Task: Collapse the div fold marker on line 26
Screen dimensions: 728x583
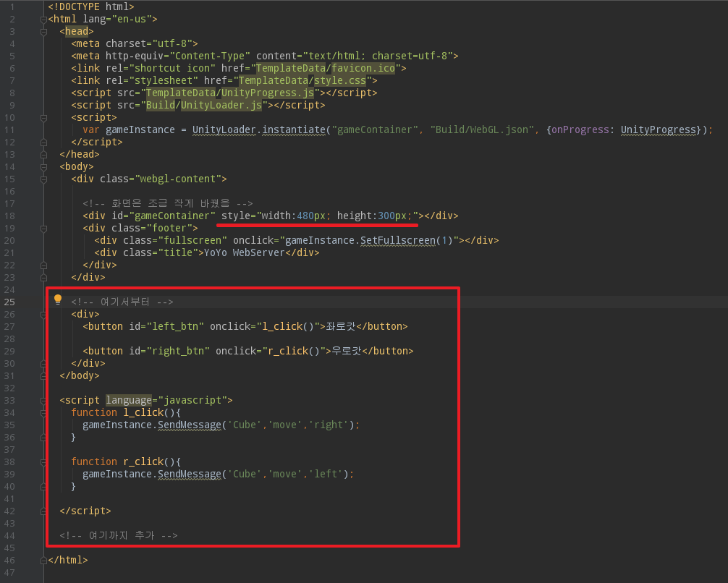Action: click(43, 314)
